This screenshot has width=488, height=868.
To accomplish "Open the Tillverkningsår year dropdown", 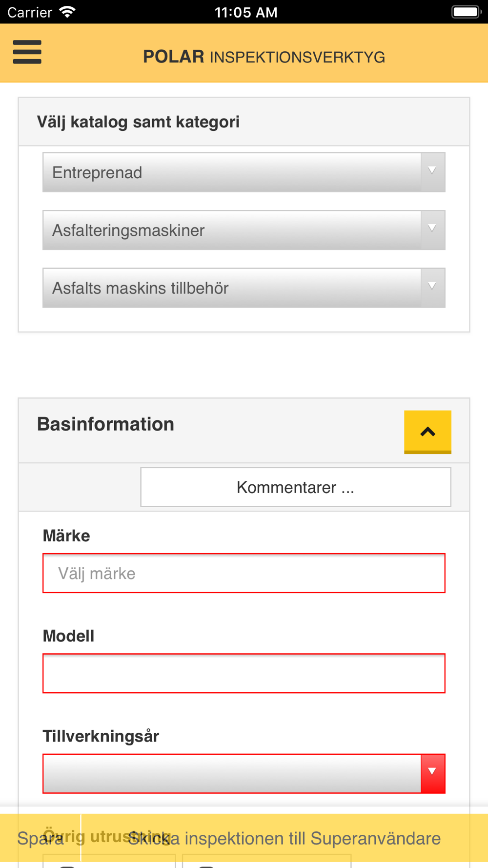I will click(244, 773).
